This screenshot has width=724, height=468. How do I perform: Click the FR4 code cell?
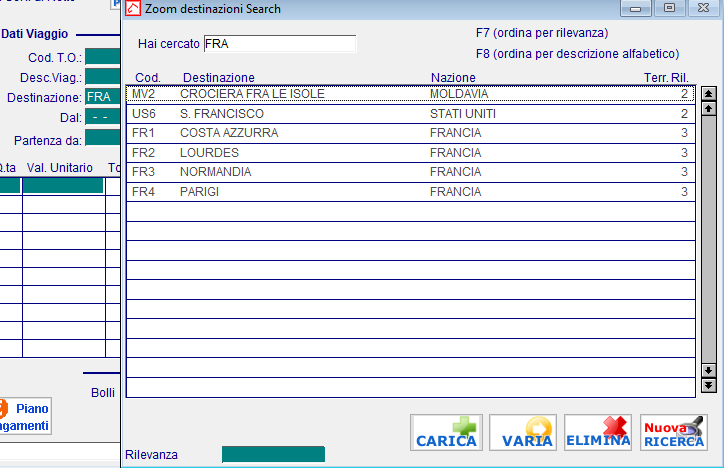[143, 192]
